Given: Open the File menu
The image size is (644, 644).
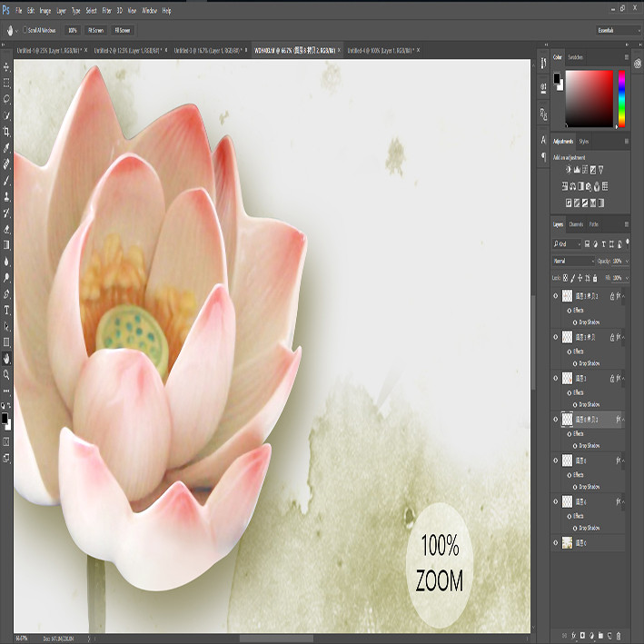Looking at the screenshot, I should [x=18, y=11].
